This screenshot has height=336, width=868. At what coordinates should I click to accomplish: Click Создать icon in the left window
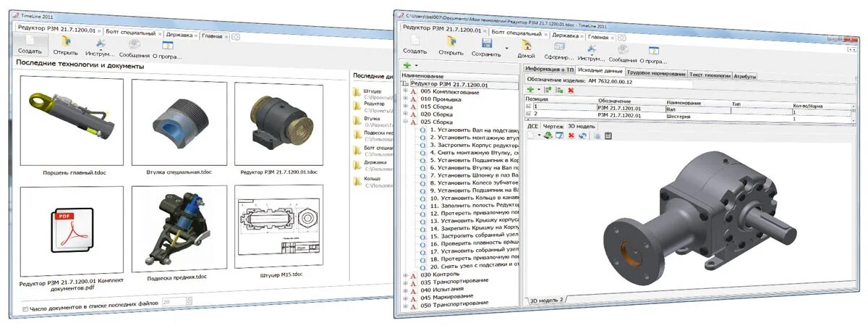[30, 41]
